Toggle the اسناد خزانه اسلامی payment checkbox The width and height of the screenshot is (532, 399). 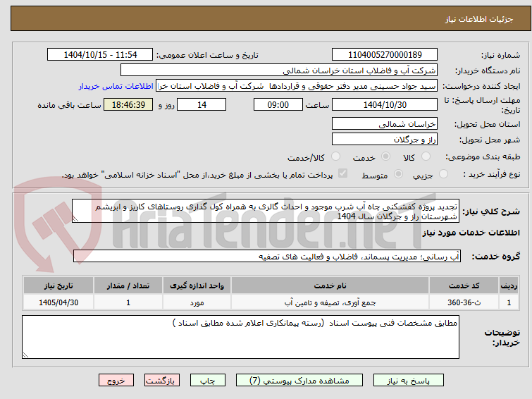click(342, 173)
